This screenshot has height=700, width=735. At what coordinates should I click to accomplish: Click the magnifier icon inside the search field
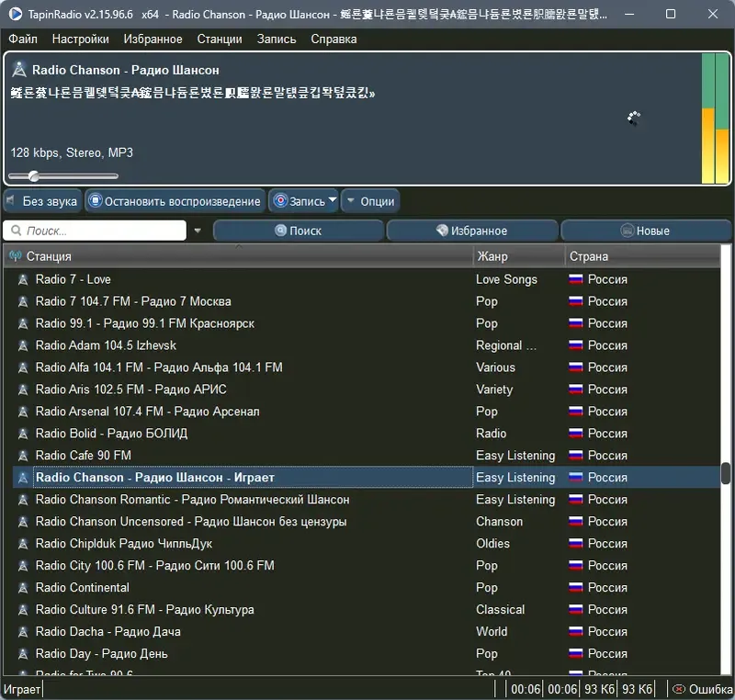point(17,230)
